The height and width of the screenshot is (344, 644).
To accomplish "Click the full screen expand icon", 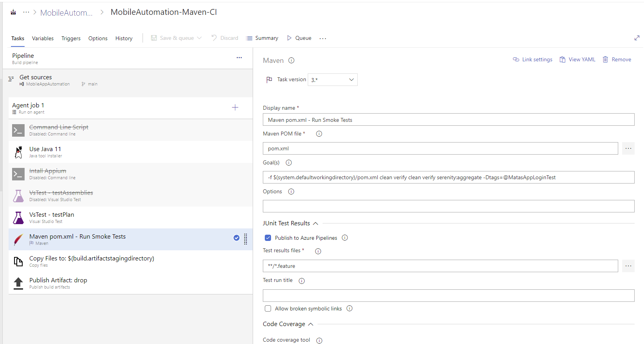I will click(637, 38).
